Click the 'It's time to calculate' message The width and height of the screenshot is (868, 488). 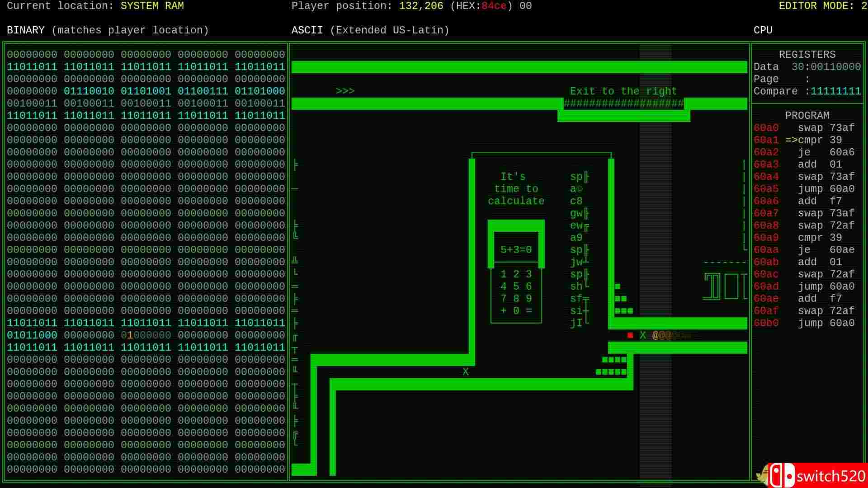coord(516,189)
